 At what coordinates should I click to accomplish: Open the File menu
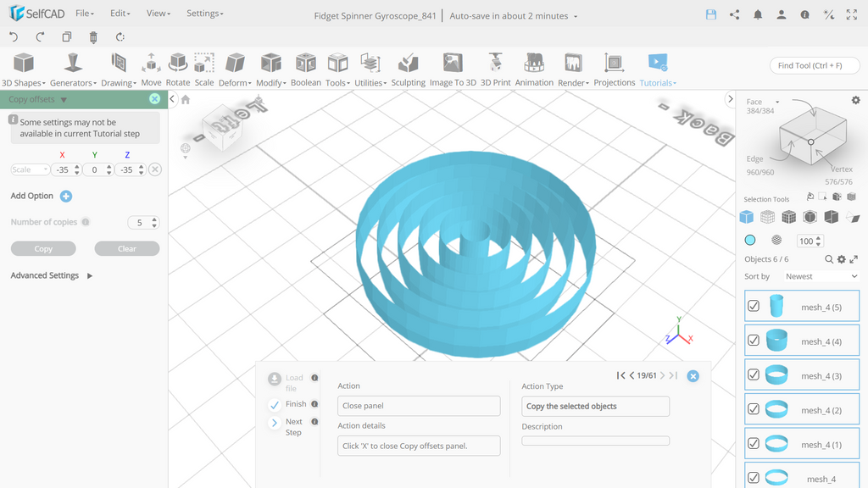point(85,14)
